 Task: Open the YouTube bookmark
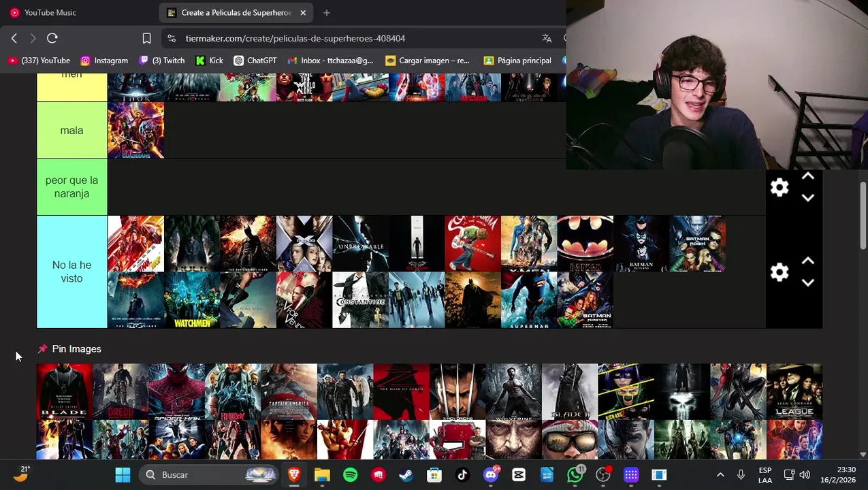click(x=39, y=61)
